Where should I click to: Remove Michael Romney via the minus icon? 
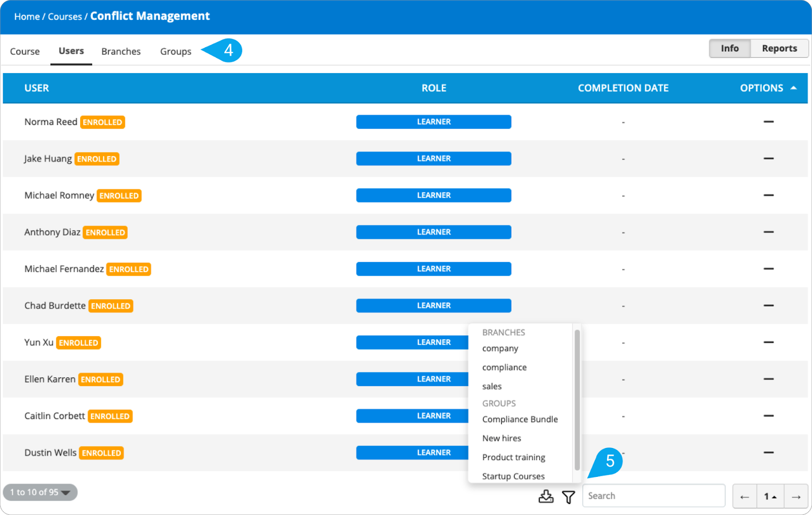(768, 196)
